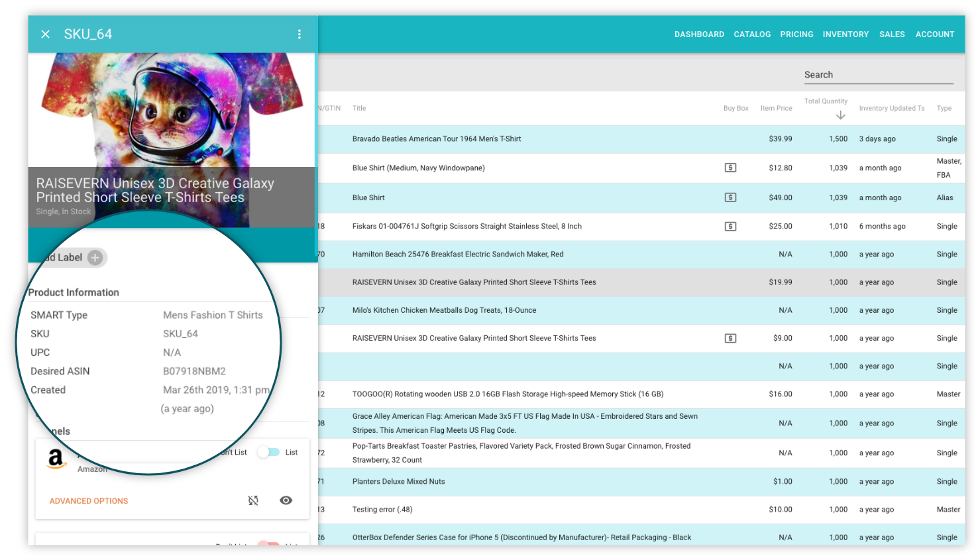Open the DASHBOARD menu

point(699,34)
